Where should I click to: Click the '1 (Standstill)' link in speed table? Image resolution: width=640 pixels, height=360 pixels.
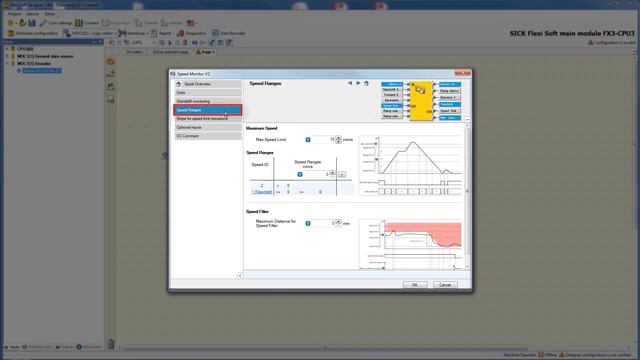(x=262, y=192)
